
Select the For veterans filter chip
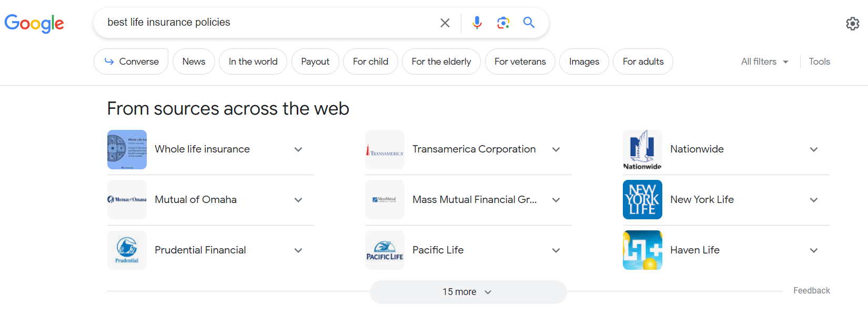pos(520,62)
